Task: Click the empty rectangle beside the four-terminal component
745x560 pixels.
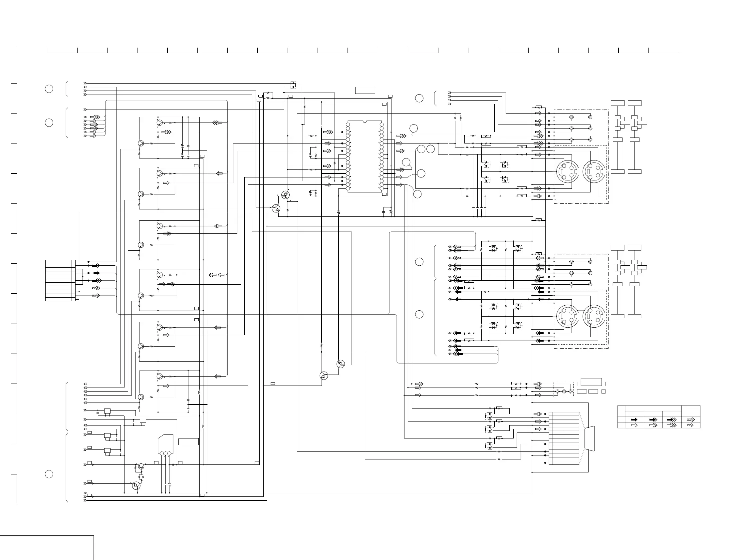Action: [188, 441]
